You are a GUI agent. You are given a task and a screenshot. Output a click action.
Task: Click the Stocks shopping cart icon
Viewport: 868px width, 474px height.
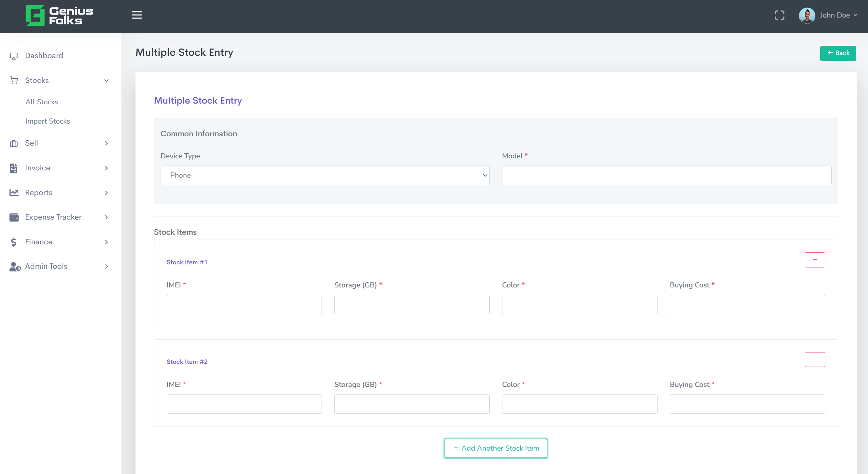(14, 80)
